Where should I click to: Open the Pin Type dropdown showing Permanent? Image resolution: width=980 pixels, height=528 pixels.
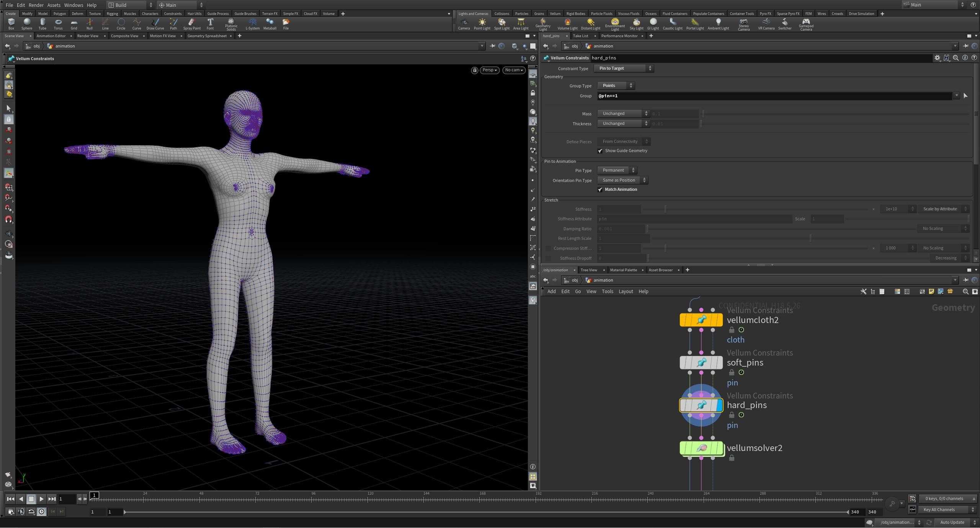point(617,170)
